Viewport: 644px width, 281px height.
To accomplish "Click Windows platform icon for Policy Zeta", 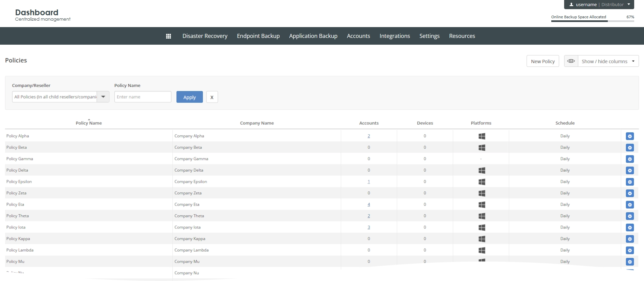I will [x=482, y=193].
